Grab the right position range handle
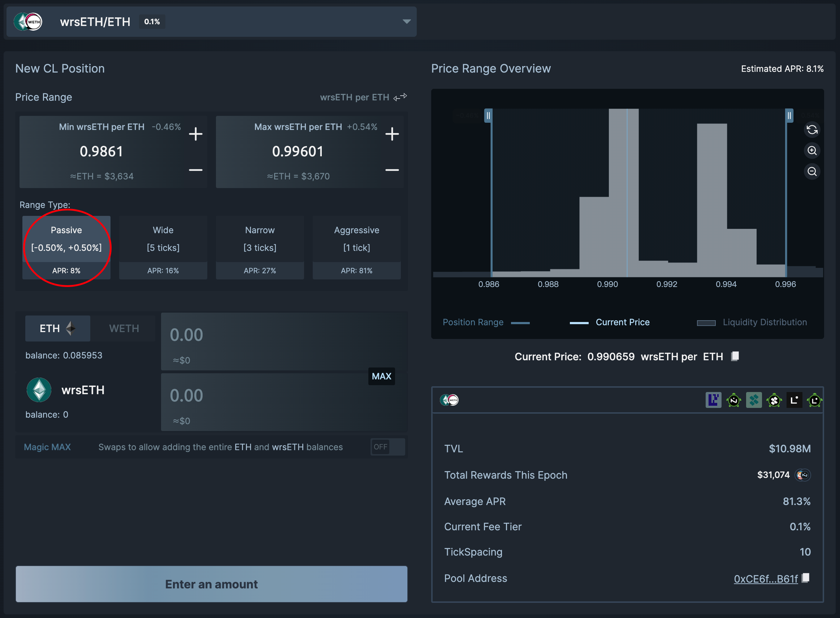Viewport: 840px width, 618px height. tap(789, 116)
